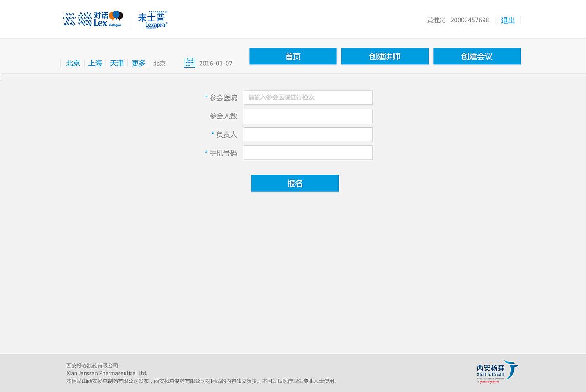Screen dimensions: 586x392
Task: Click the 手机号码 phone number field
Action: pyautogui.click(x=308, y=152)
